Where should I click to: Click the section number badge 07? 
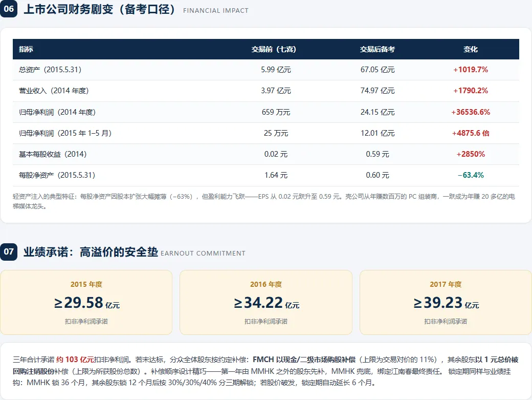(9, 251)
